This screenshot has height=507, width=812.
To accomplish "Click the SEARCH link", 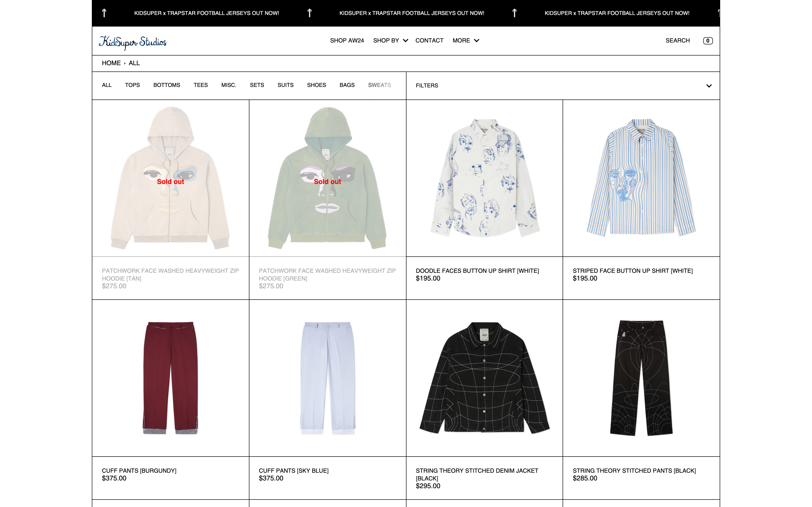I will (677, 41).
